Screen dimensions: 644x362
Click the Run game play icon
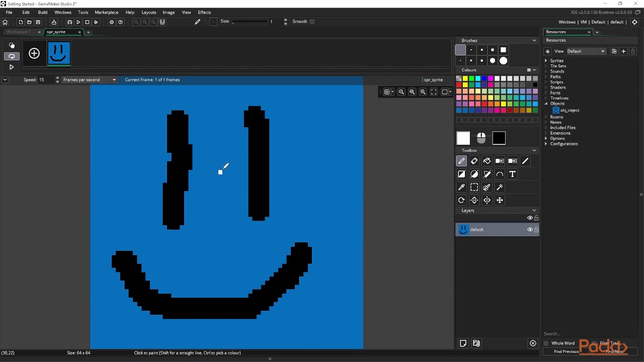pyautogui.click(x=78, y=22)
